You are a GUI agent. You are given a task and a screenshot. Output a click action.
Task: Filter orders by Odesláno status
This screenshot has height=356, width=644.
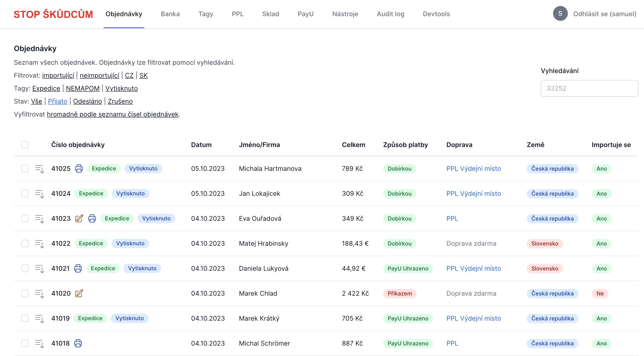tap(87, 101)
